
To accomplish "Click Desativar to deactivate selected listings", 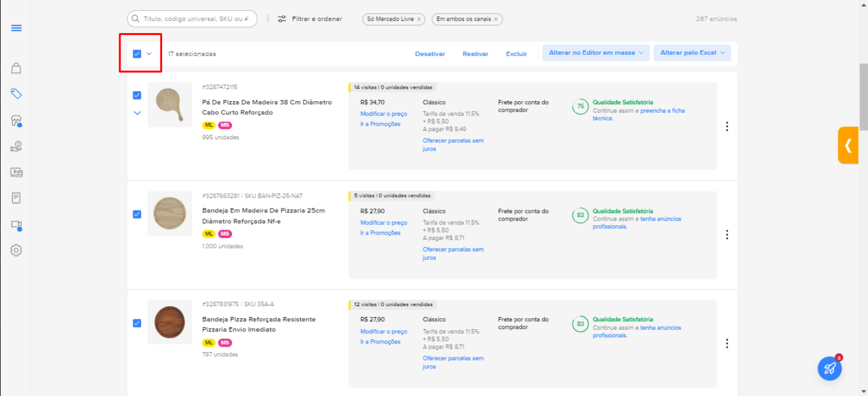I will coord(430,54).
